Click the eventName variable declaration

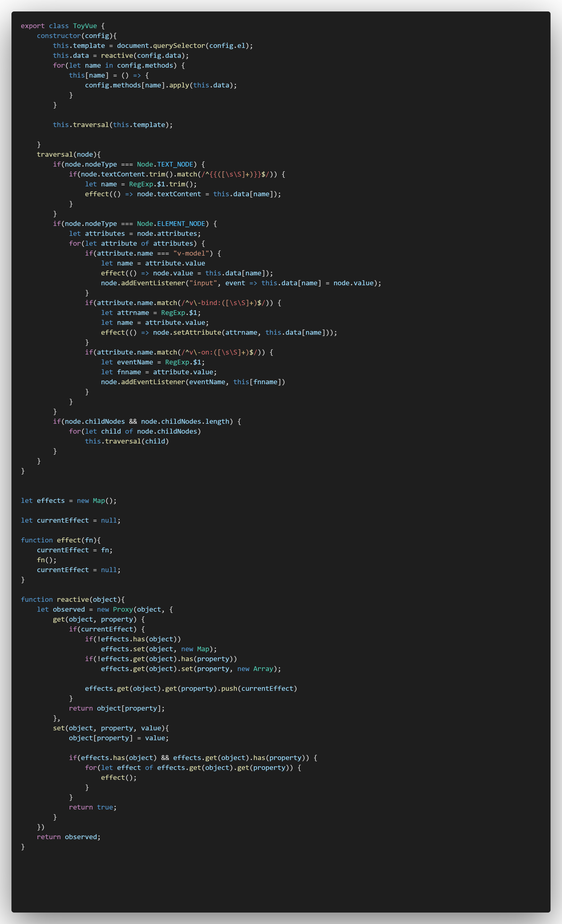[x=134, y=362]
